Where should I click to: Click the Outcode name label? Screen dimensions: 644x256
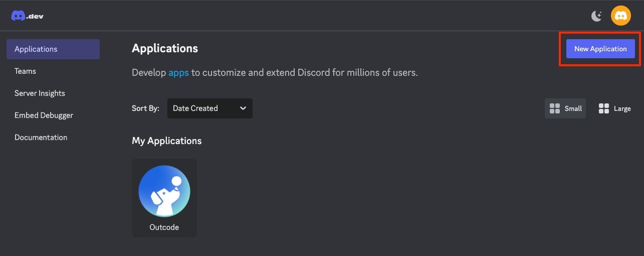click(164, 227)
